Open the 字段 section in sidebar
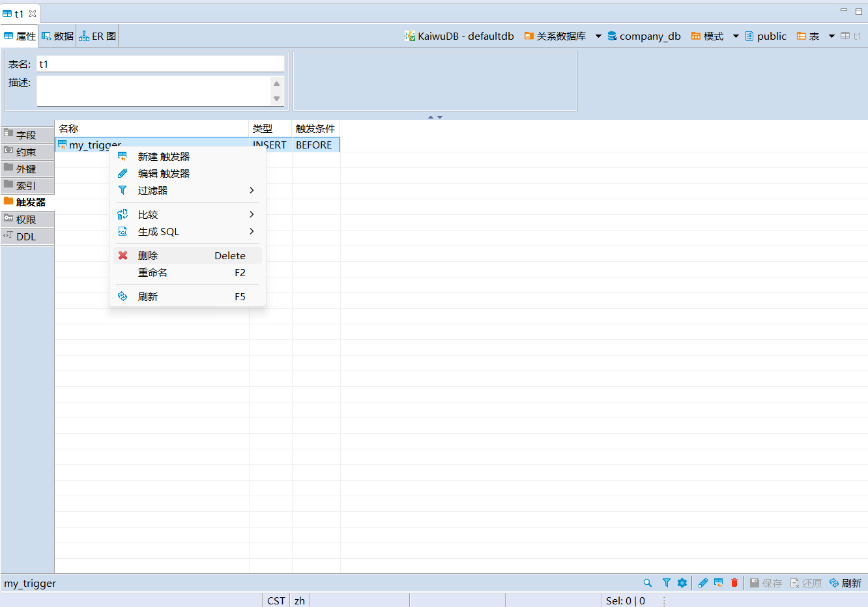868x607 pixels. coord(27,135)
